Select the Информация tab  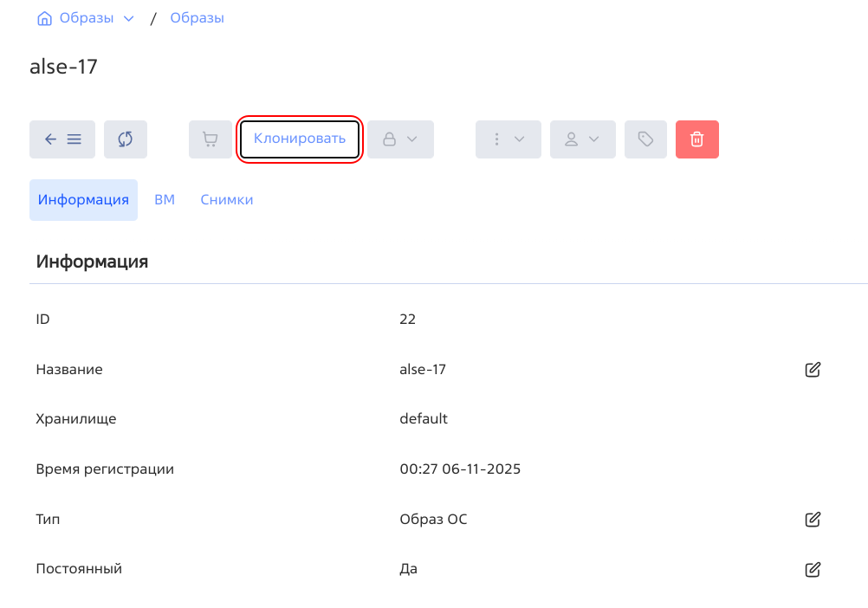(83, 200)
